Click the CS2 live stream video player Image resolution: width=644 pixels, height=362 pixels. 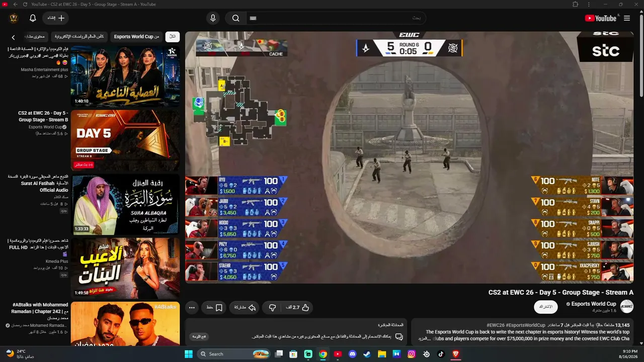click(410, 157)
